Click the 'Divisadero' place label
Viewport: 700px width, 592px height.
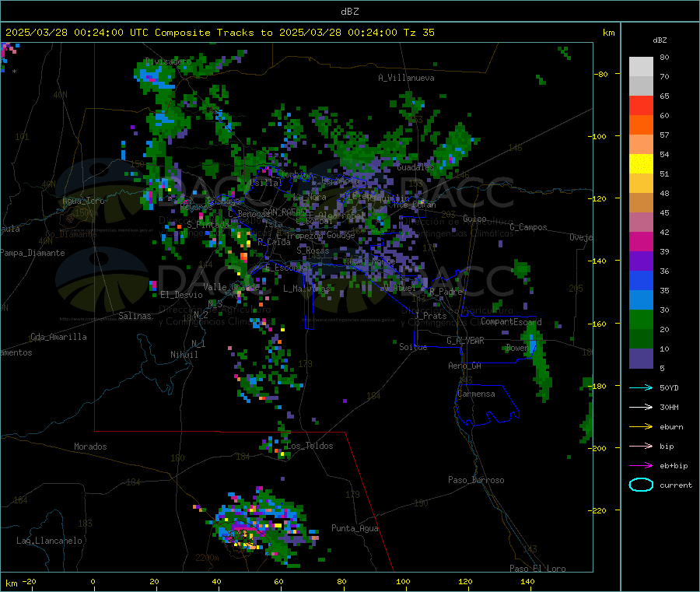coord(168,61)
